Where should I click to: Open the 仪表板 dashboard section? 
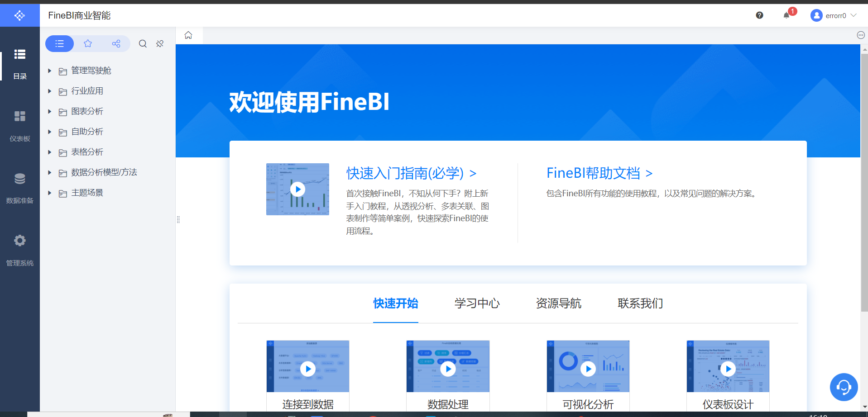click(20, 126)
